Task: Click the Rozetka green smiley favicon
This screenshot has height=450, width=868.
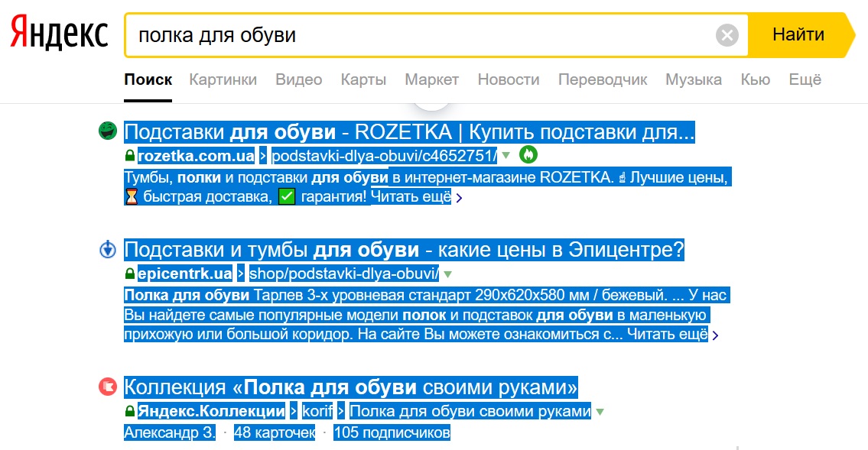Action: [x=108, y=131]
